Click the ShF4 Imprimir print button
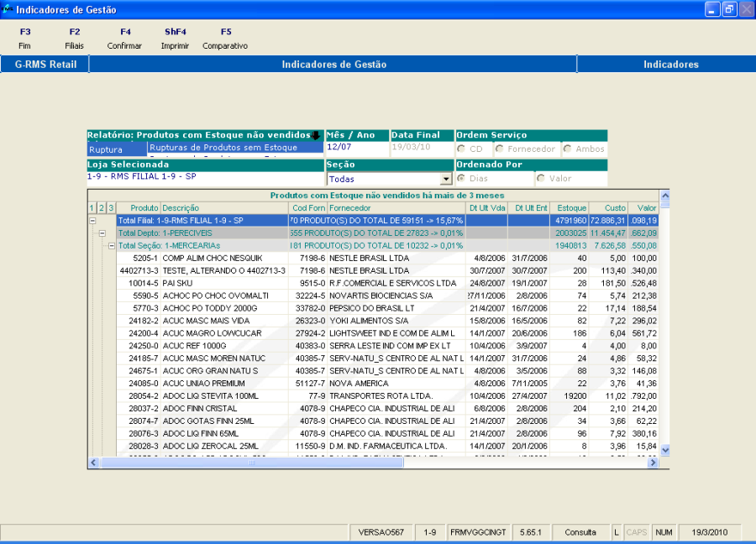 pyautogui.click(x=175, y=39)
